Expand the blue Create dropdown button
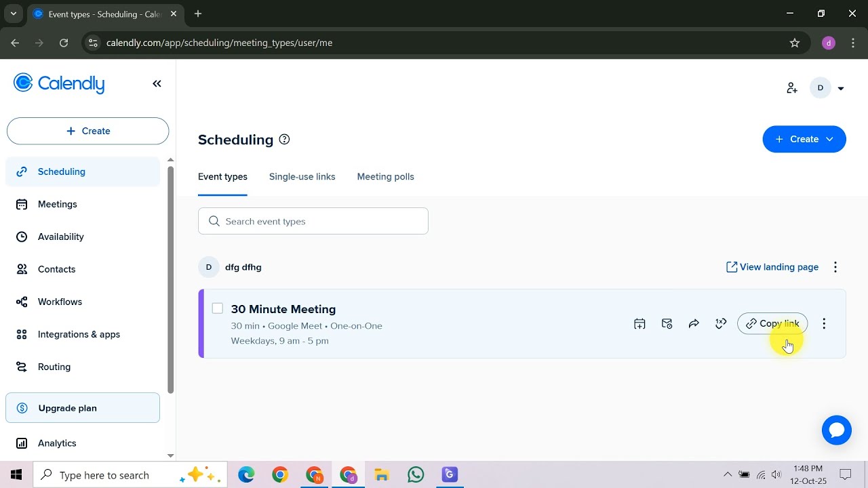The width and height of the screenshot is (868, 488). (804, 139)
